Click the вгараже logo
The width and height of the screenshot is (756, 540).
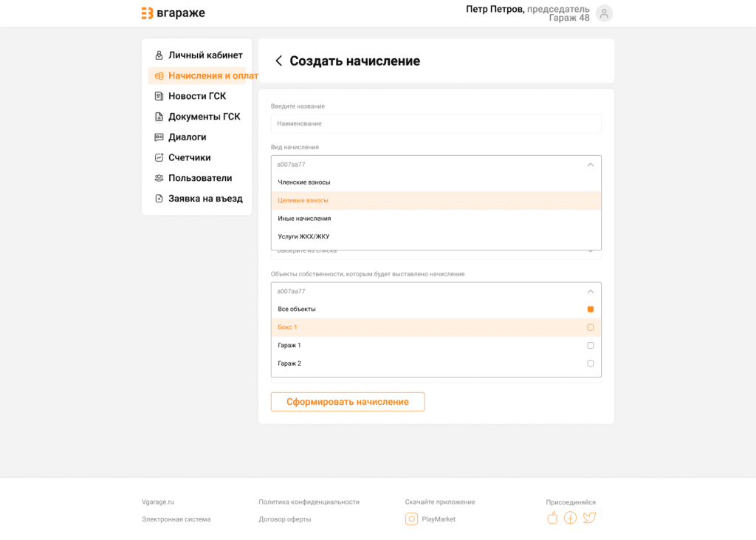click(x=173, y=13)
